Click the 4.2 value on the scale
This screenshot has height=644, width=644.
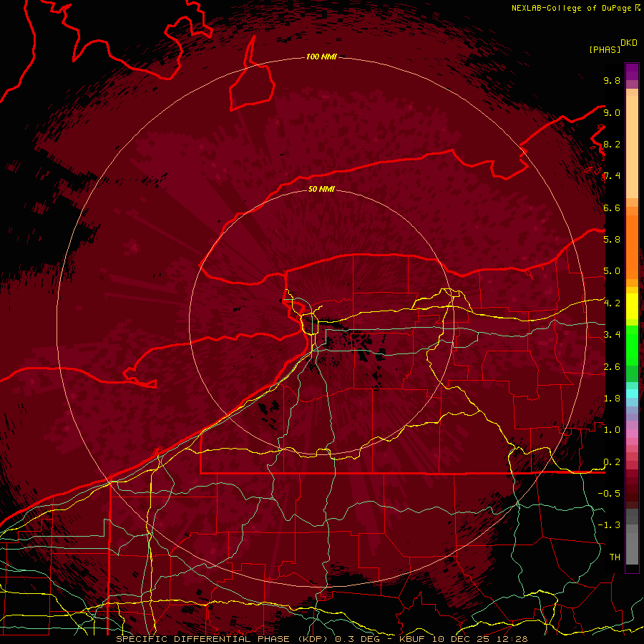612,303
